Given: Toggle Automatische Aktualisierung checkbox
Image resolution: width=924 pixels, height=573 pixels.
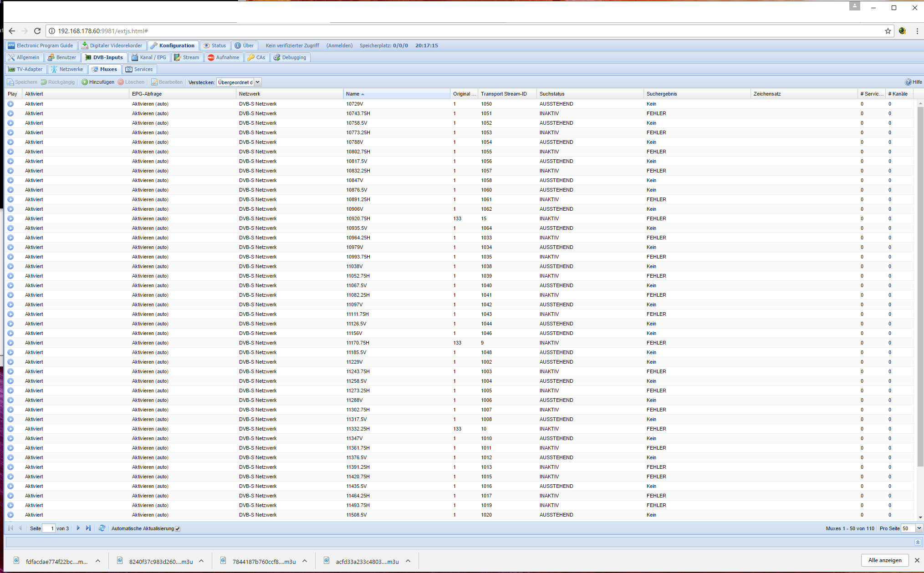Looking at the screenshot, I should 178,528.
